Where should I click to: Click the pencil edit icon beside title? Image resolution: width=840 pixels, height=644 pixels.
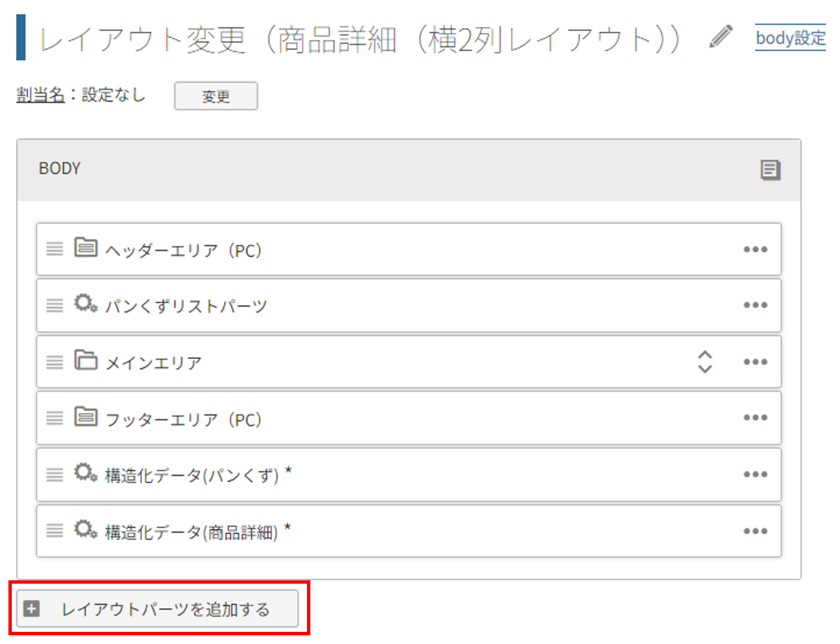(x=720, y=37)
